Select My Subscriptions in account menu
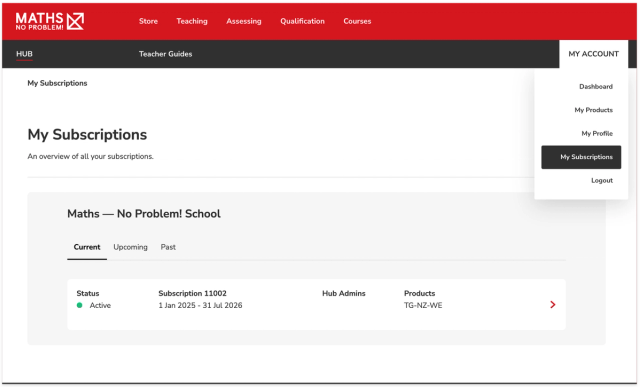Viewport: 640px width, 387px height. [581, 157]
